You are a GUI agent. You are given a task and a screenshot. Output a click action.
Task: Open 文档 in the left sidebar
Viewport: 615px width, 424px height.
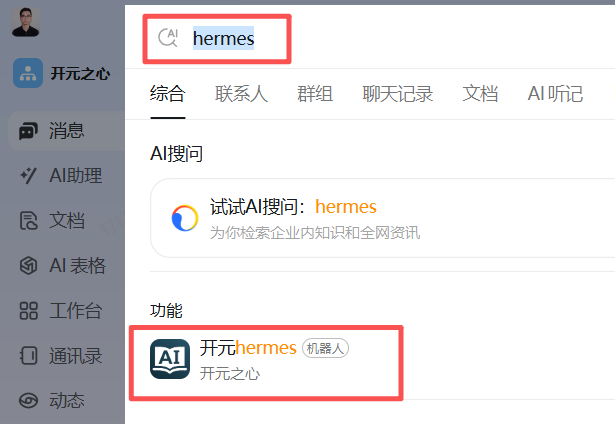pos(67,220)
